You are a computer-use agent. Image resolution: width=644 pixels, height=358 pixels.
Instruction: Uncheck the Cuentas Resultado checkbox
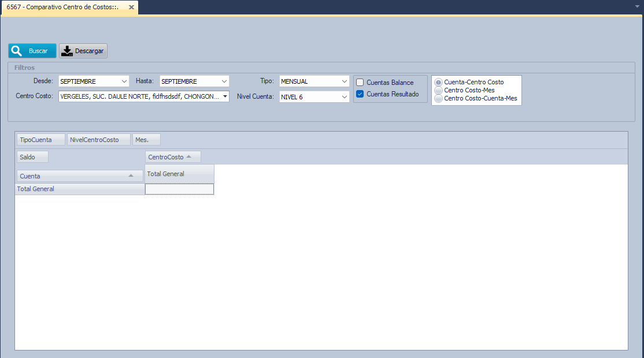(360, 94)
